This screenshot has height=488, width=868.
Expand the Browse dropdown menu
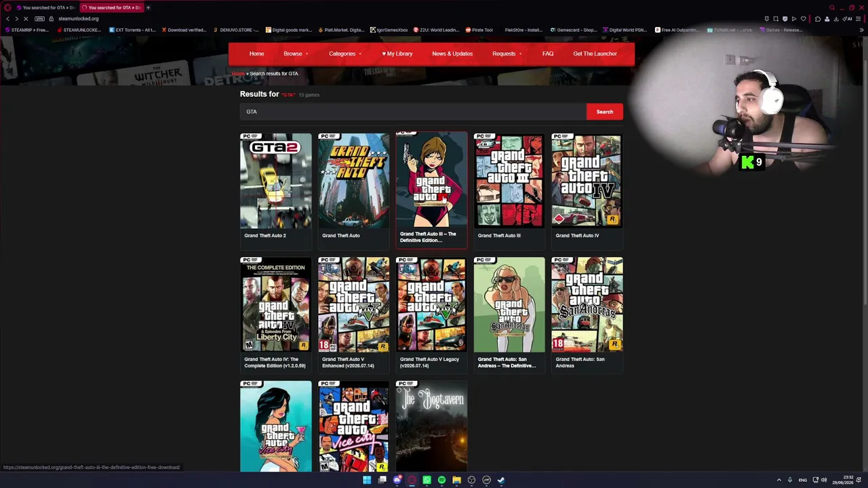[x=296, y=54]
